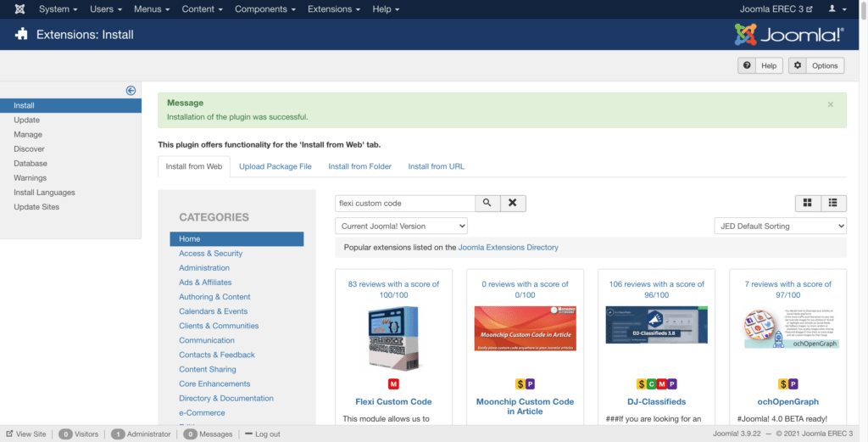The height and width of the screenshot is (442, 868).
Task: Open the user account menu icon
Action: [836, 9]
